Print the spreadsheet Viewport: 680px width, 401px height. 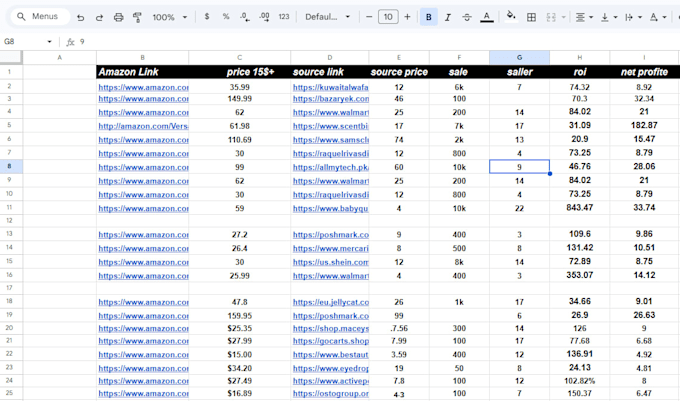[118, 17]
